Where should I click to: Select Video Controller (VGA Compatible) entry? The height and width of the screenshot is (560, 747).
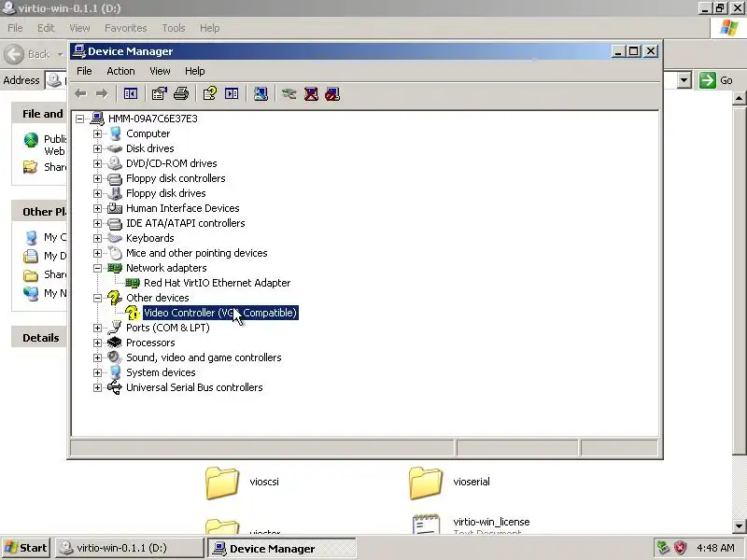(220, 313)
